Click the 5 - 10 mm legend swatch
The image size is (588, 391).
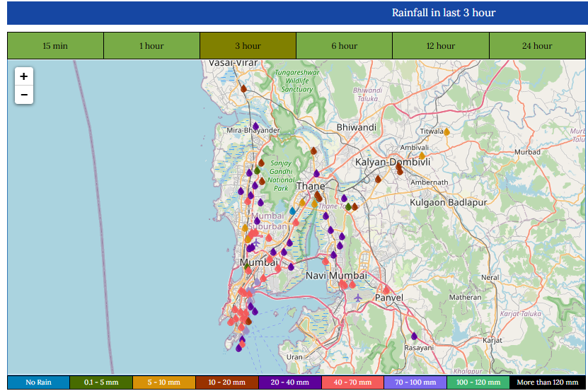pyautogui.click(x=164, y=383)
